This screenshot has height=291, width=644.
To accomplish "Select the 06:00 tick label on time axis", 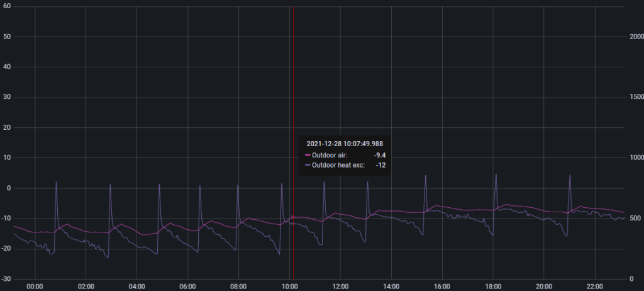I will click(x=187, y=286).
